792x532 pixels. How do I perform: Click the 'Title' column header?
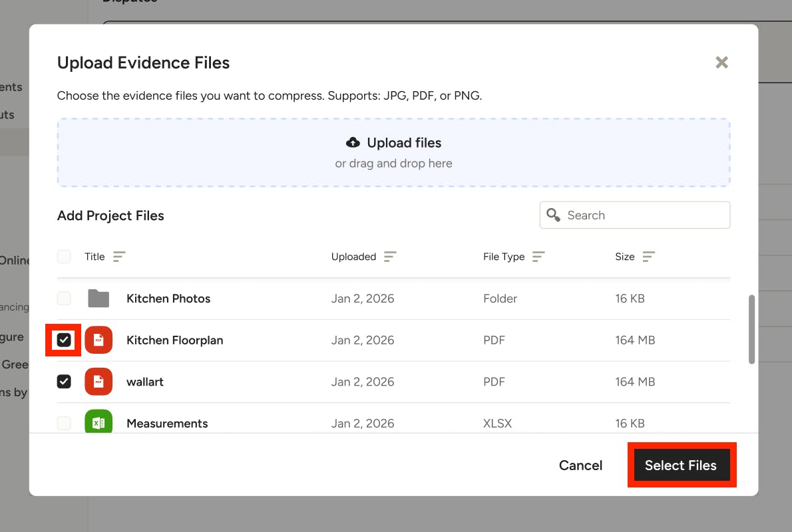tap(95, 257)
